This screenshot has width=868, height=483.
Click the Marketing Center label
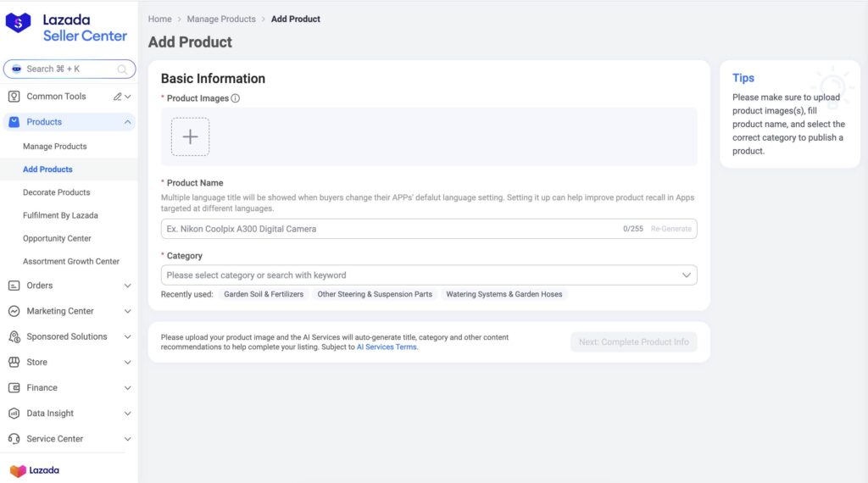(x=60, y=311)
